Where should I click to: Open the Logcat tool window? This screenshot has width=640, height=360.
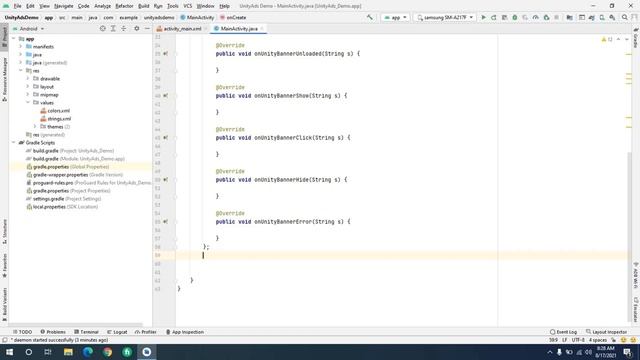pyautogui.click(x=117, y=332)
